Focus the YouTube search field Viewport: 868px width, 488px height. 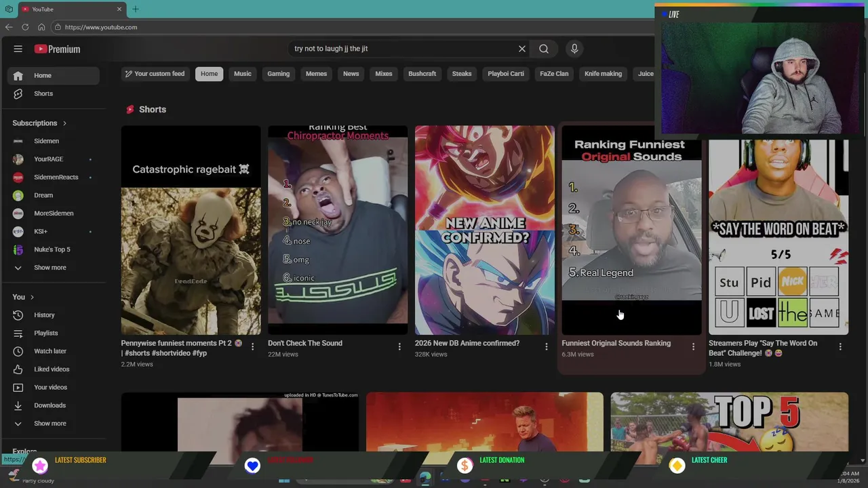(x=403, y=49)
